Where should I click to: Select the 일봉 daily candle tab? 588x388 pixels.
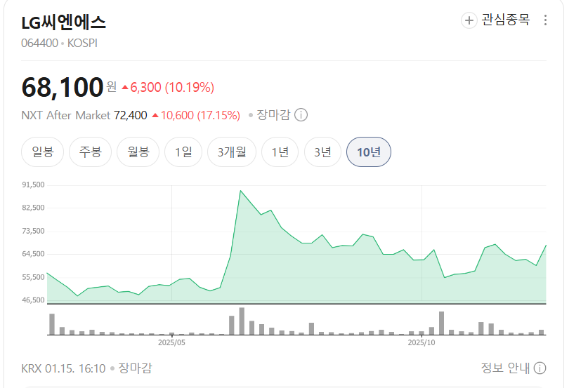[x=43, y=152]
